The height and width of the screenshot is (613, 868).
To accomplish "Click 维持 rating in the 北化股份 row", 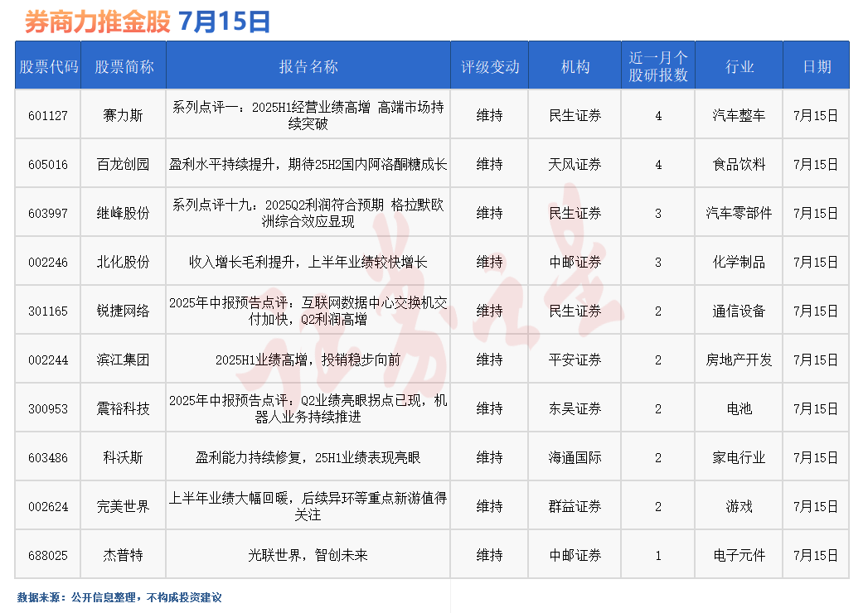I will coord(487,261).
